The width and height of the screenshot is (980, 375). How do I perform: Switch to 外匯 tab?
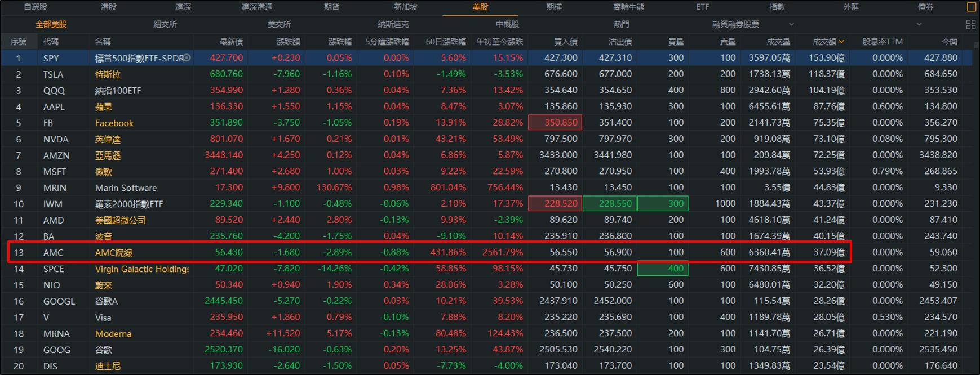point(851,7)
